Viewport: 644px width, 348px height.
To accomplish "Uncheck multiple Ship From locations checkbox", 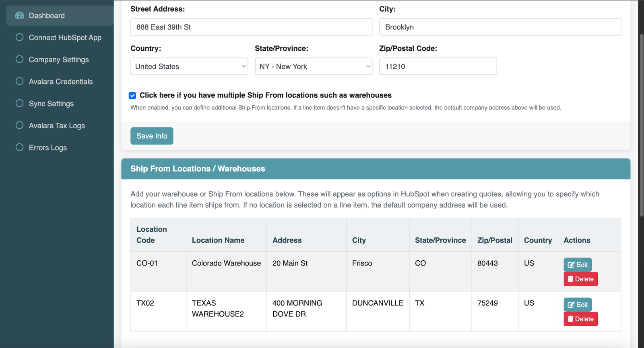I will pyautogui.click(x=132, y=95).
